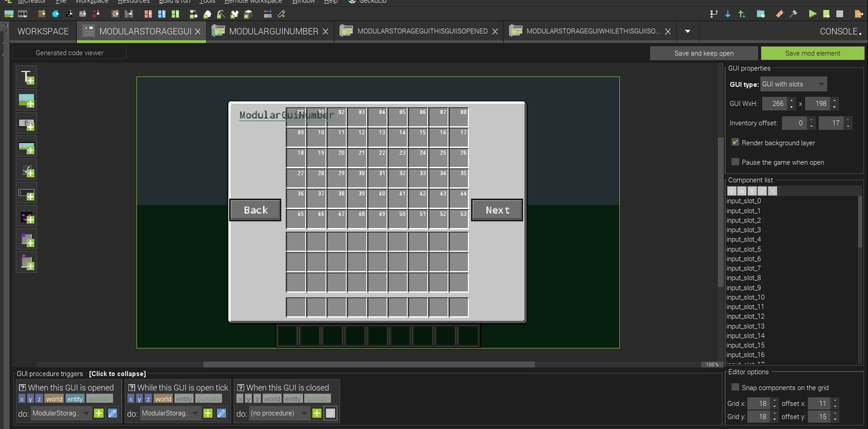This screenshot has width=868, height=429.
Task: Switch to the MODULARSTORAGEGUIWHILETHISGUIISO tab
Action: [x=590, y=31]
